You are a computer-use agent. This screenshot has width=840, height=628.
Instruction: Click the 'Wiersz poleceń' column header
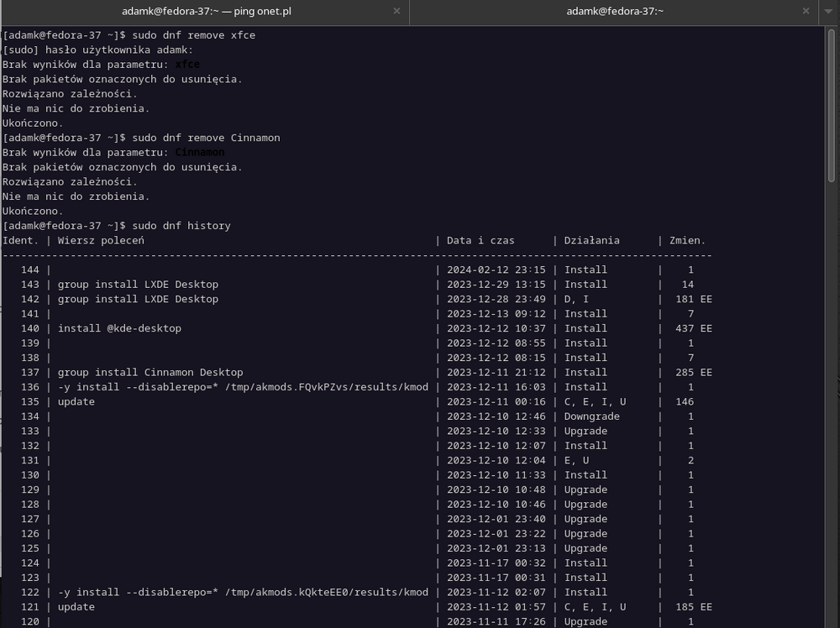coord(101,241)
